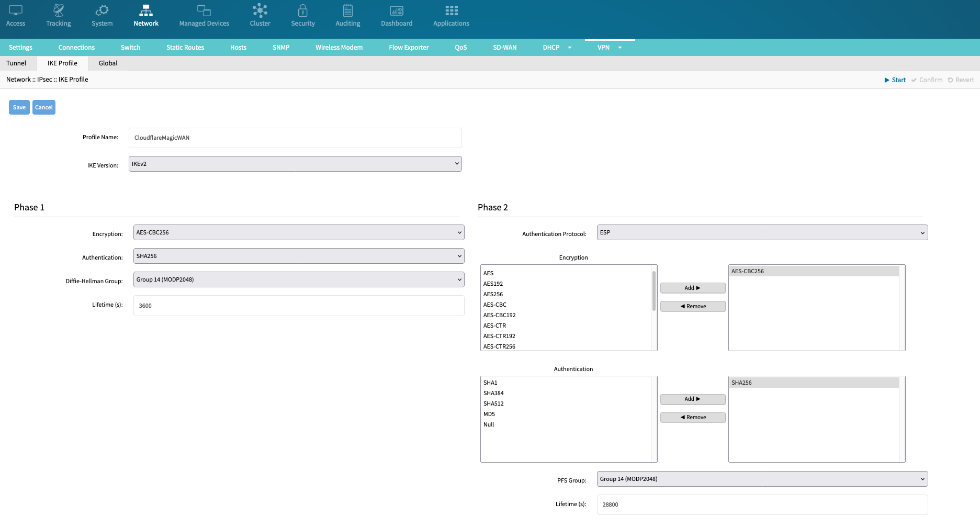This screenshot has width=980, height=527.
Task: Click Remove button for Phase 2 Authentication
Action: click(x=693, y=417)
